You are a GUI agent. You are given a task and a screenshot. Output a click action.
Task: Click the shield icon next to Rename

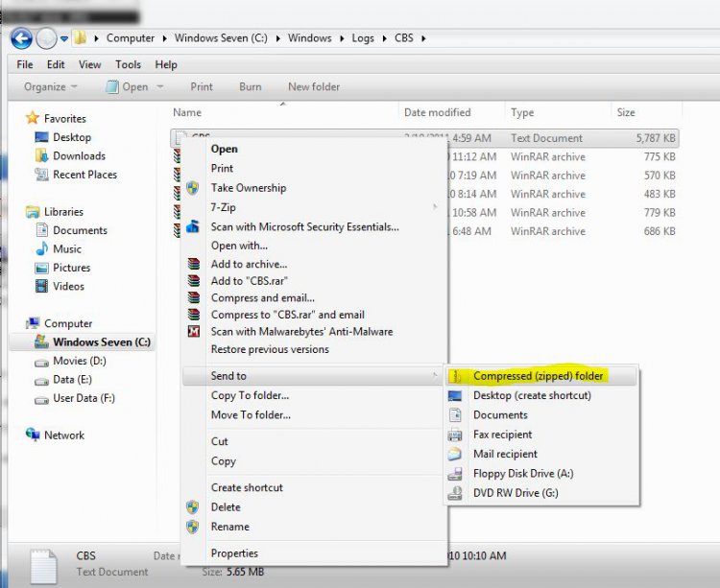coord(193,526)
